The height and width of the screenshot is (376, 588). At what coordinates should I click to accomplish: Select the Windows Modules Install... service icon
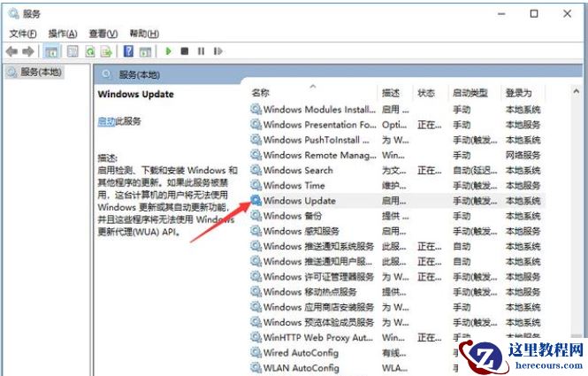click(256, 109)
